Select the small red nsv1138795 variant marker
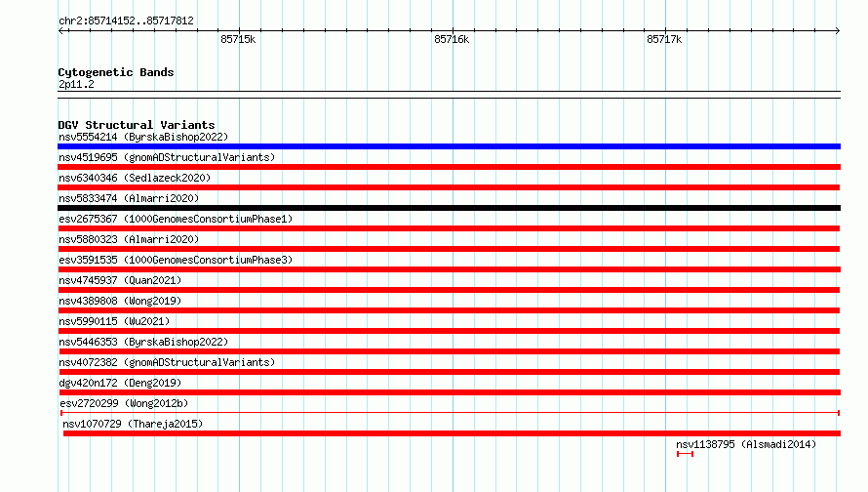 [x=685, y=454]
